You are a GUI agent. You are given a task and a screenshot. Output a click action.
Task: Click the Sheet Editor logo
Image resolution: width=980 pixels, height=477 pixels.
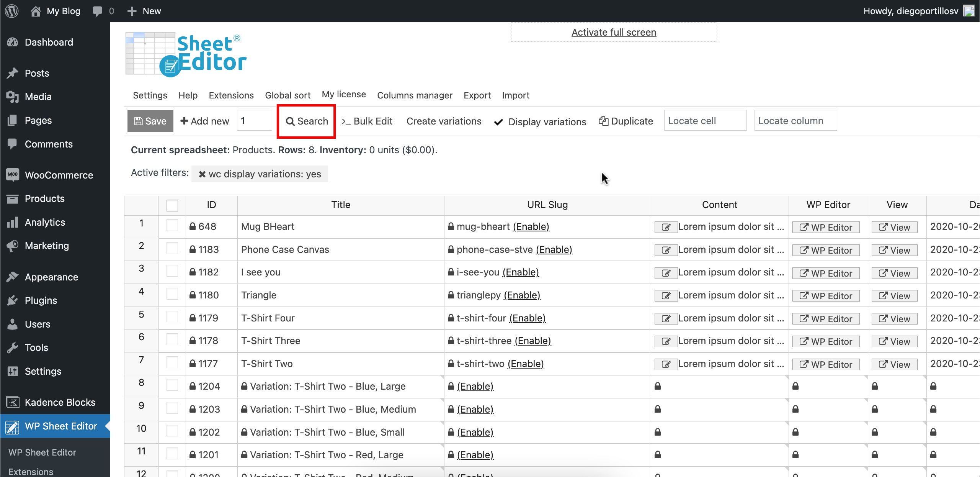coord(186,54)
